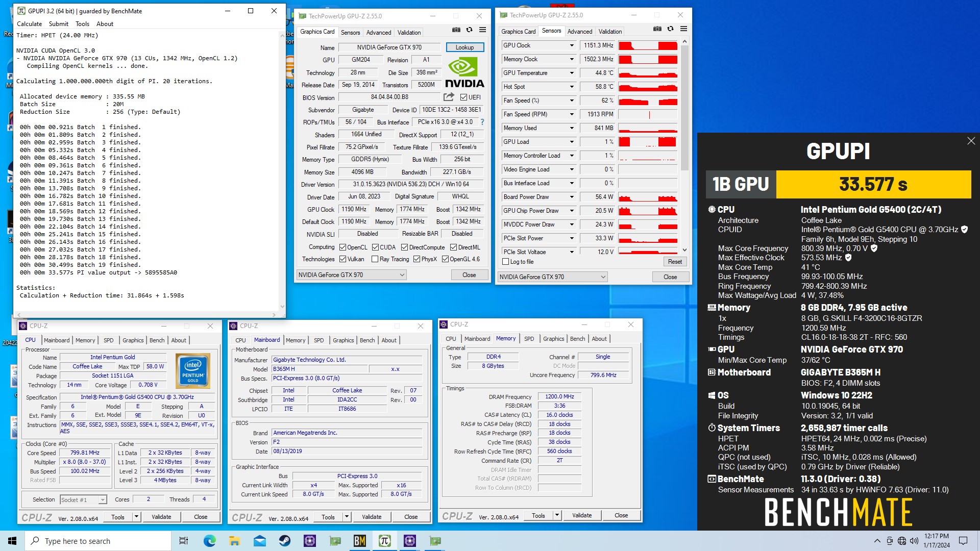The height and width of the screenshot is (551, 980).
Task: Open File Explorer from taskbar
Action: 234,541
